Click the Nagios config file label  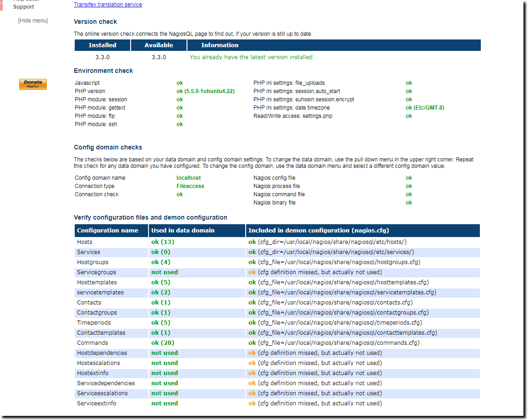[x=274, y=178]
